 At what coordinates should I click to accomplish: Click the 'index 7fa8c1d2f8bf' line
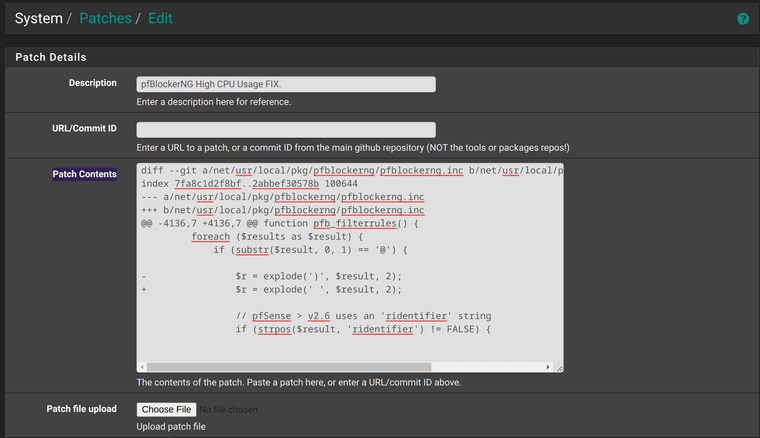coord(249,184)
